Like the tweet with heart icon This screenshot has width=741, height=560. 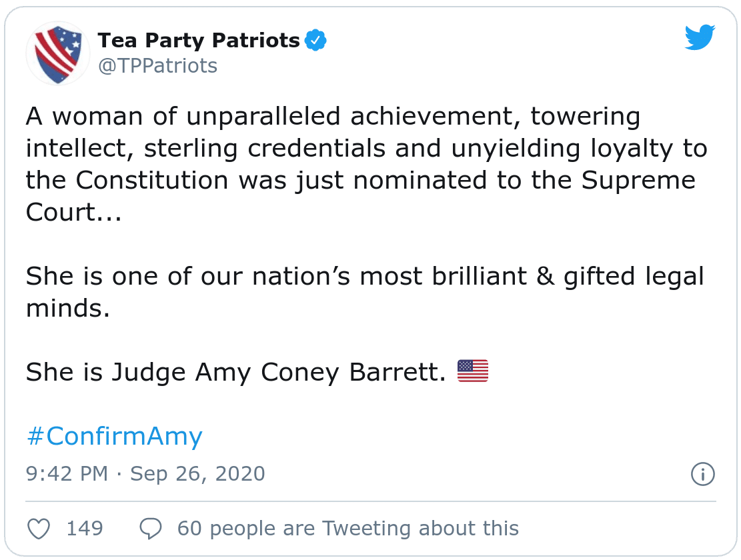tap(39, 529)
